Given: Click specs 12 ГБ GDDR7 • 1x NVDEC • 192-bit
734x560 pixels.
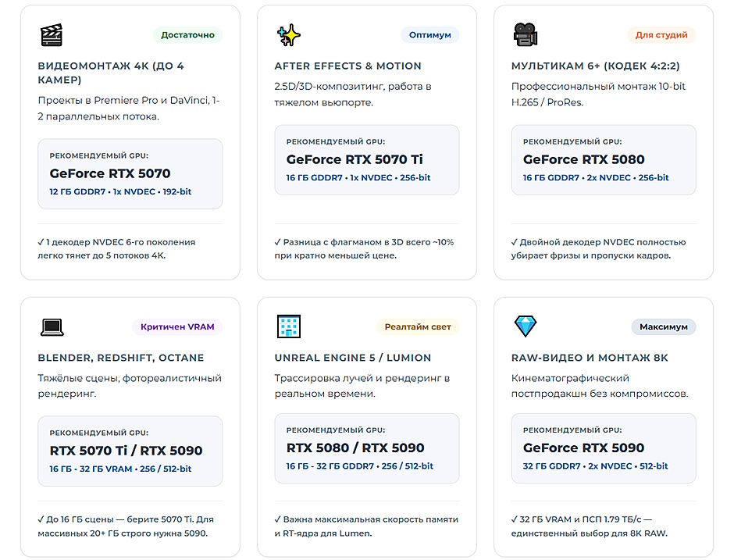Looking at the screenshot, I should pyautogui.click(x=120, y=191).
